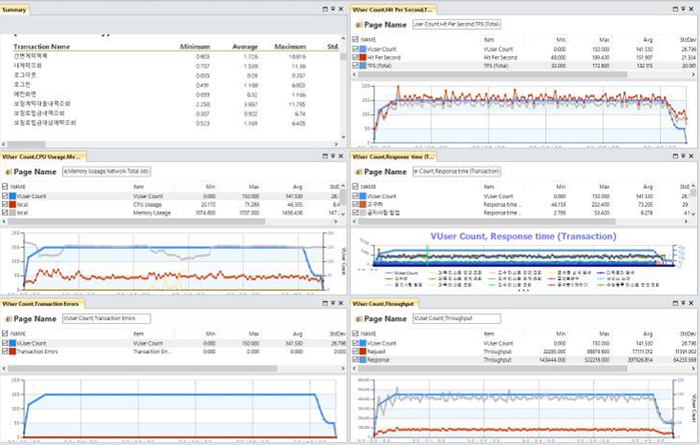700x445 pixels.
Task: Select the VUser Count,CPU Useage tab
Action: point(42,157)
